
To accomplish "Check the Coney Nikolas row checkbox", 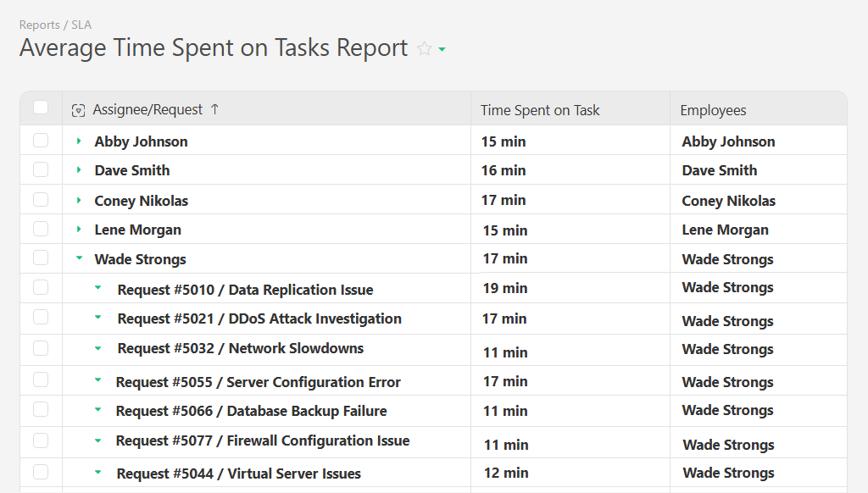I will coord(40,200).
